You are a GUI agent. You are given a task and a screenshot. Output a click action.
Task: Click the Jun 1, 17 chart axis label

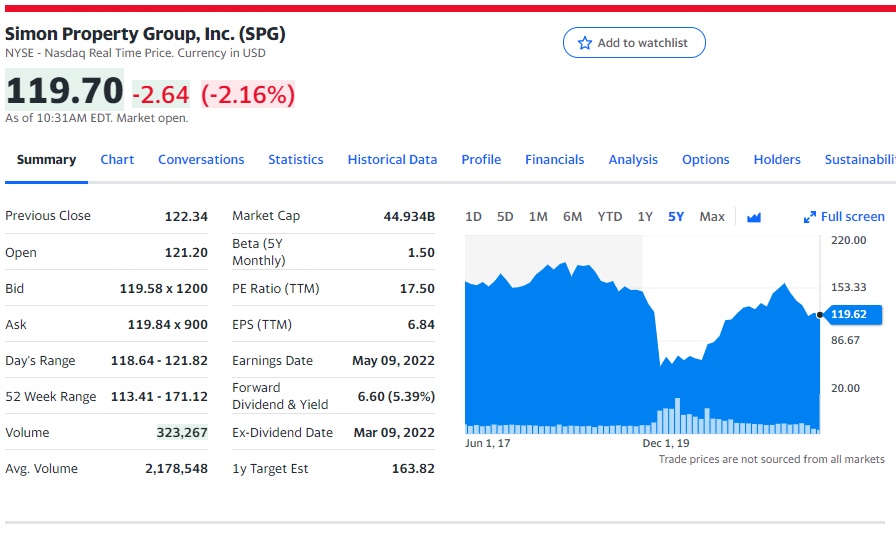coord(487,443)
